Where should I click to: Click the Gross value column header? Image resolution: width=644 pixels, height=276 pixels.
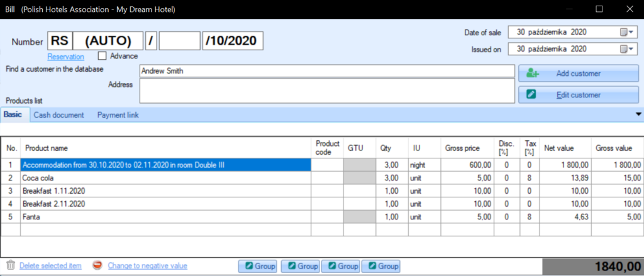pos(618,148)
